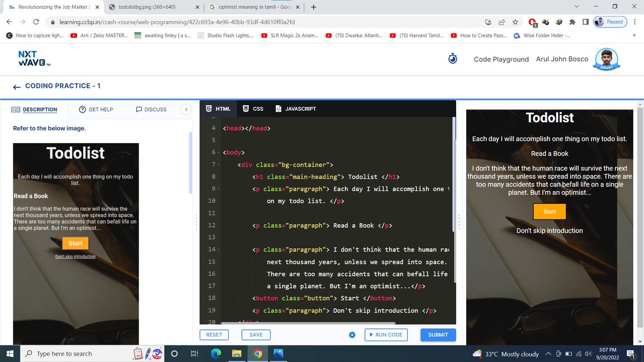Click the volume icon in system tray
This screenshot has width=644, height=362.
(589, 354)
